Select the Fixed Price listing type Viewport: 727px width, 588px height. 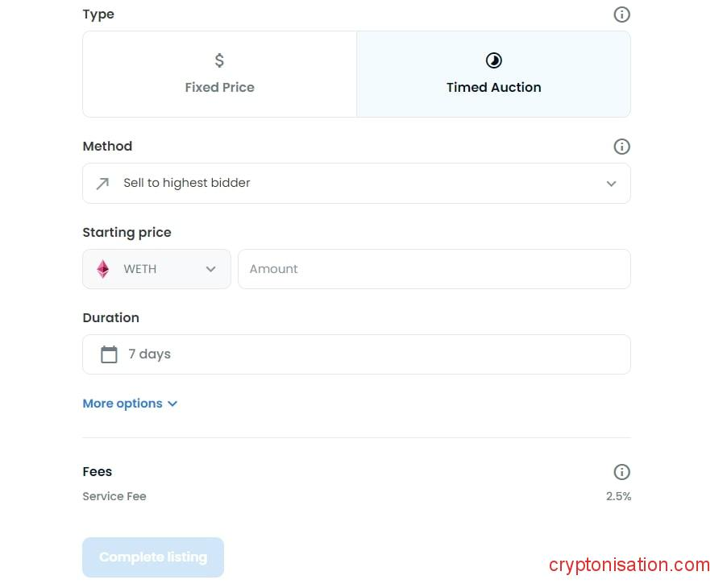219,74
